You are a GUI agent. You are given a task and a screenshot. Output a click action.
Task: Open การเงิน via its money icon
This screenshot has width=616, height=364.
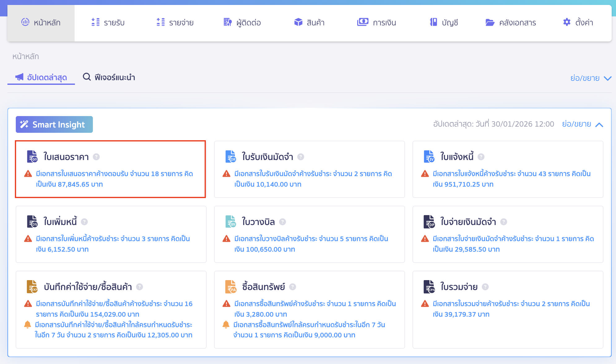363,22
